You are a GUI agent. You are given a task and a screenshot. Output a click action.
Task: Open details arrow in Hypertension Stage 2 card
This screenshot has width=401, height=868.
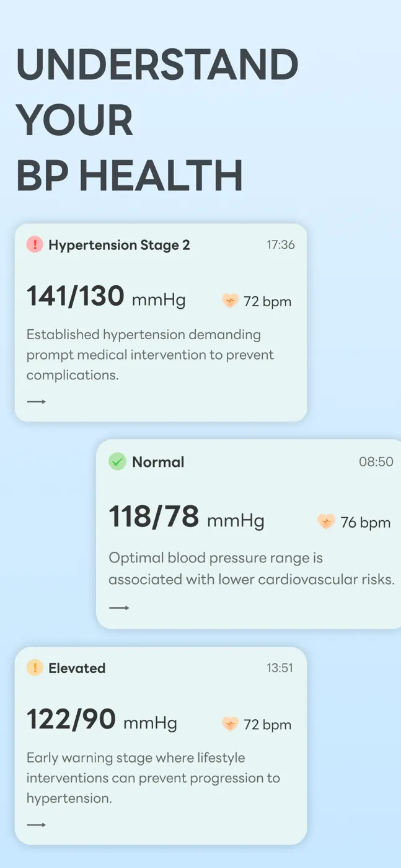pyautogui.click(x=37, y=402)
